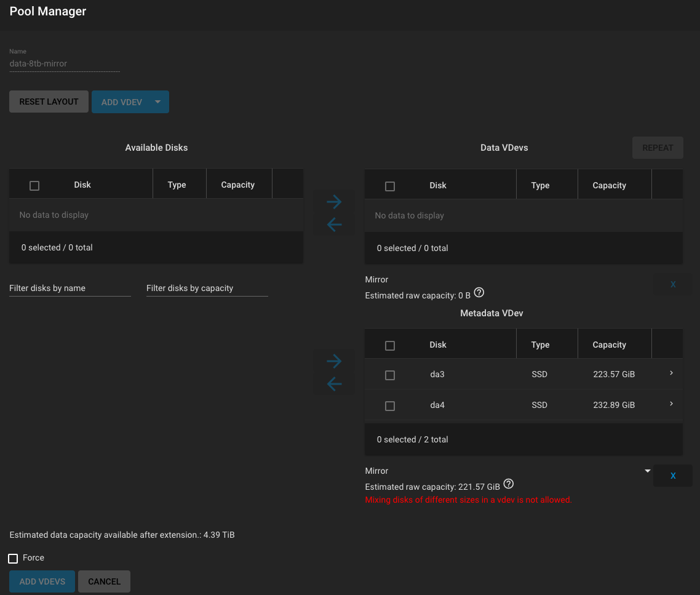Click the da4 disk name
Viewport: 700px width, 595px height.
click(437, 405)
